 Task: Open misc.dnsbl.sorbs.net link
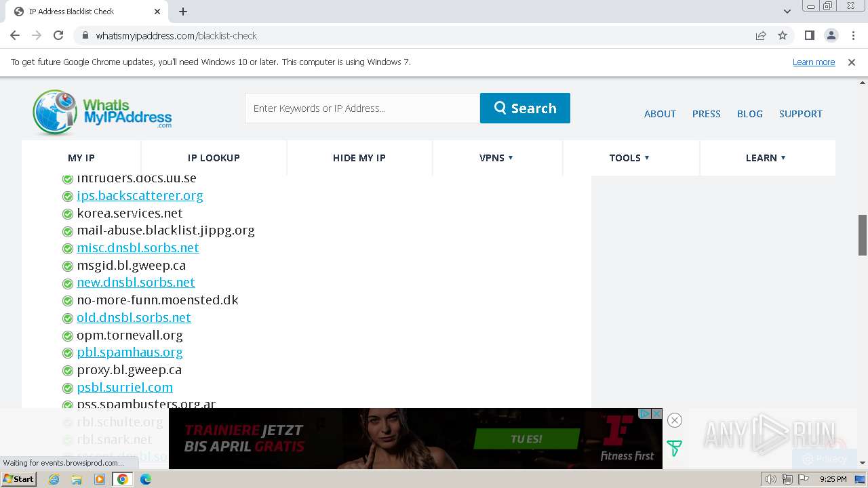pos(138,248)
